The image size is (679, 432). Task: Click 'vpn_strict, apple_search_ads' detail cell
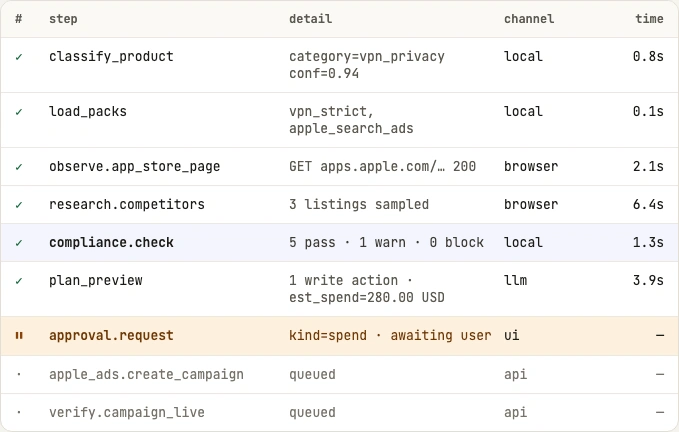351,120
